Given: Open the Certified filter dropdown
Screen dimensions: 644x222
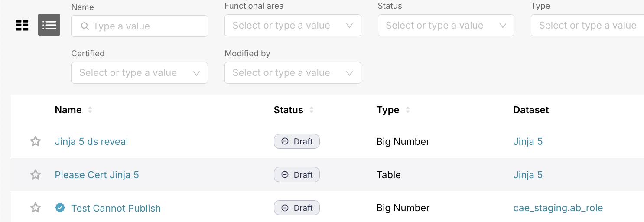Looking at the screenshot, I should (x=140, y=73).
